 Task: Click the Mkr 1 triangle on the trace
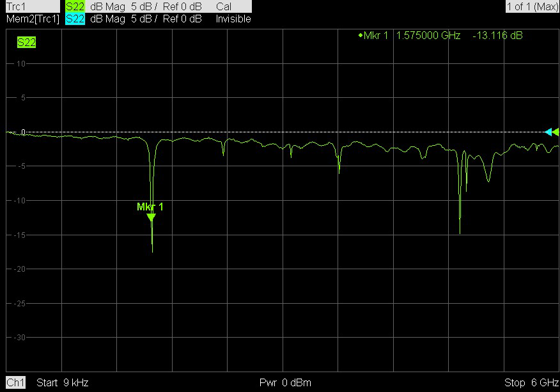[x=151, y=217]
